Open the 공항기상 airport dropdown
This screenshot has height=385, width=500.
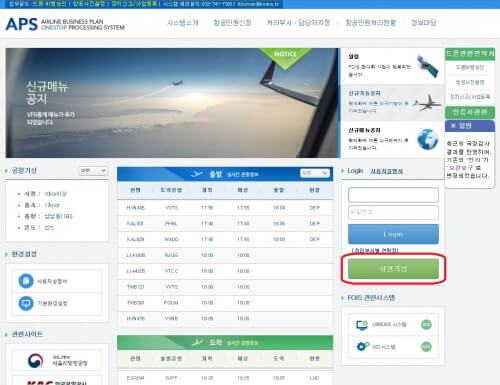[x=93, y=171]
